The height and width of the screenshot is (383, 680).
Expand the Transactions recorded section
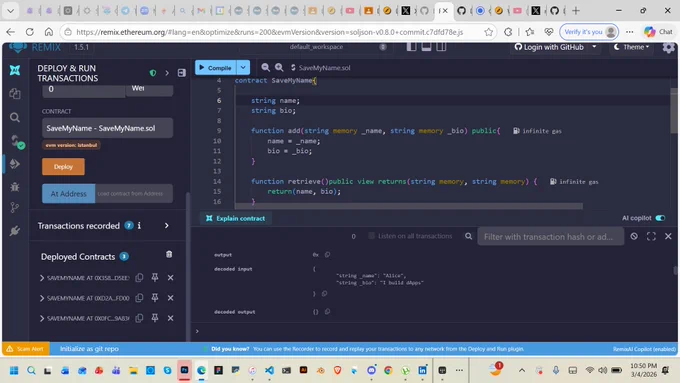167,226
